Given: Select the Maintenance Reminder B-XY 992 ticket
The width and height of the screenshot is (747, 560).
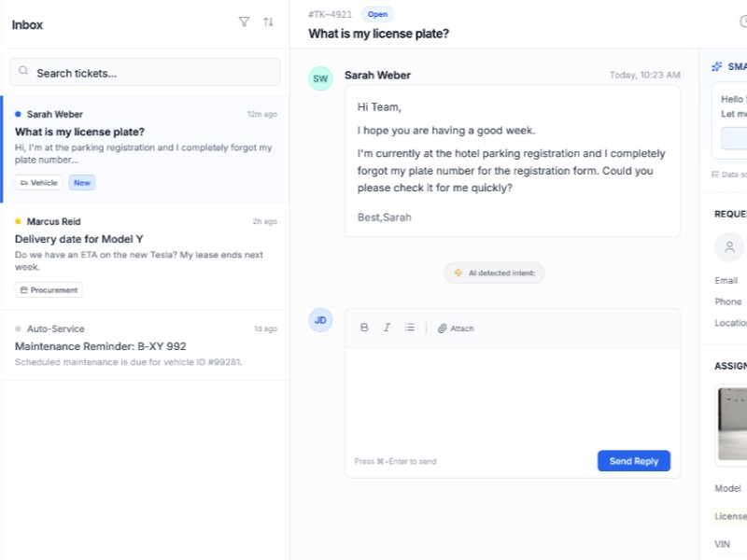Looking at the screenshot, I should (x=145, y=346).
